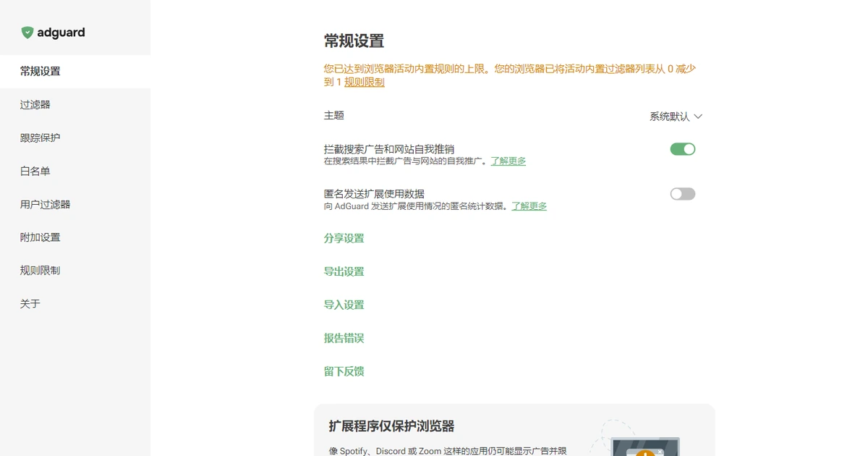Disable 拦截搜索广告和网站自我推销 toggle
The image size is (868, 456).
click(x=683, y=149)
